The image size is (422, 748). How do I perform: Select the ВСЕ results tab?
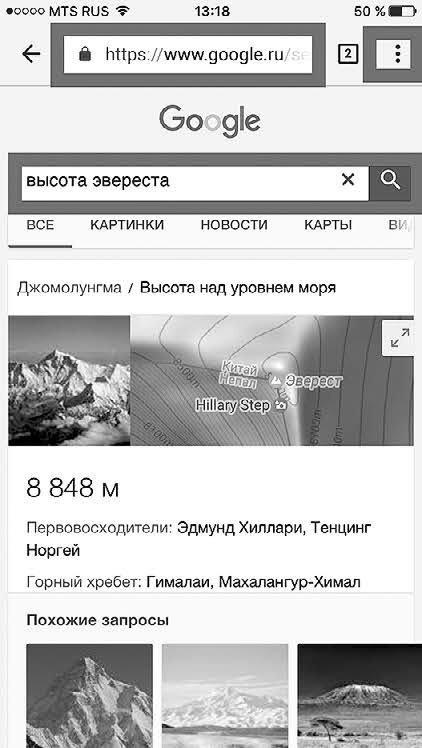click(x=40, y=225)
